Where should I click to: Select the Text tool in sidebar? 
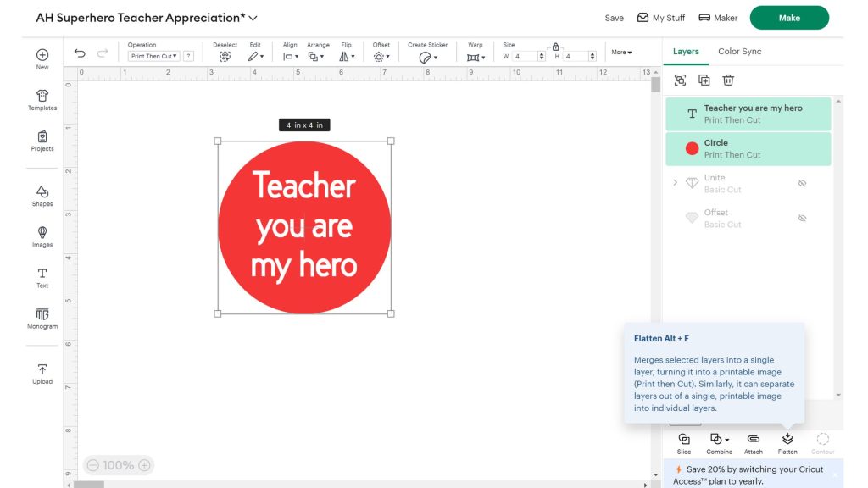(42, 278)
